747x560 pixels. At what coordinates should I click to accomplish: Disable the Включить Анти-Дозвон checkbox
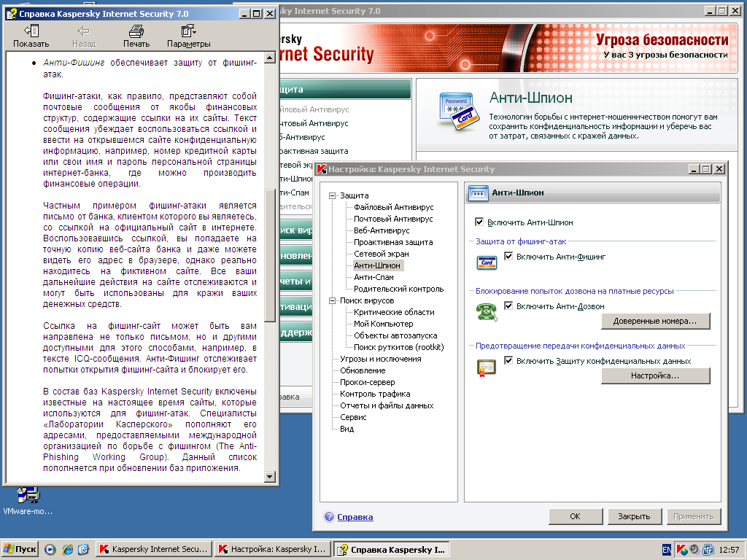508,306
